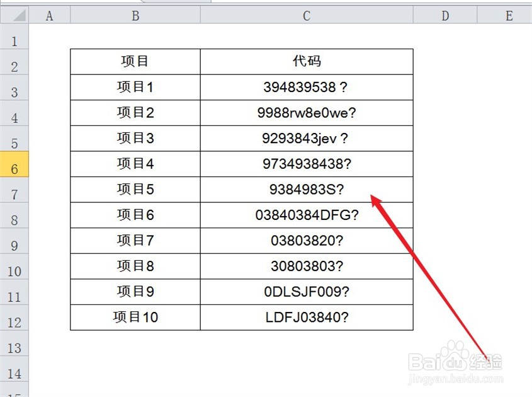Select cell containing 项目10
Viewport: 532px width, 397px height.
(x=135, y=318)
